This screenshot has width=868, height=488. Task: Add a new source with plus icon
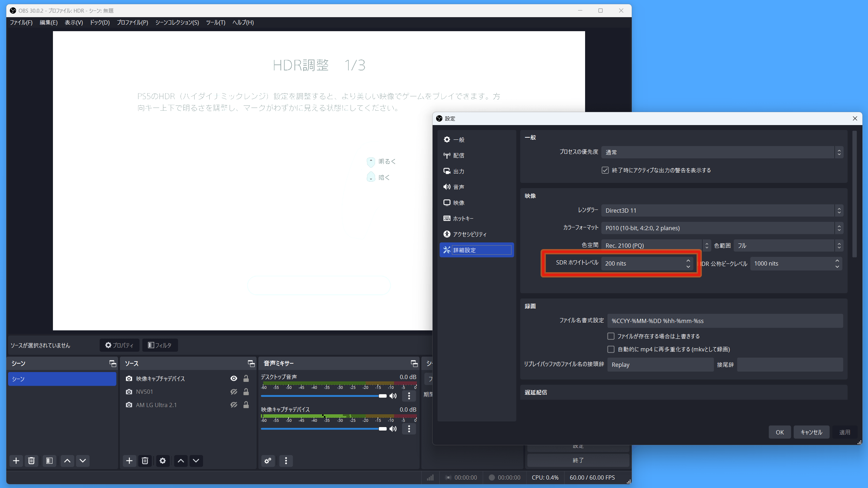(129, 461)
